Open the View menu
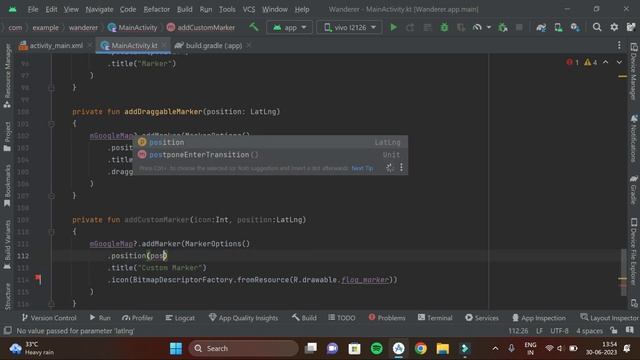 (x=71, y=9)
